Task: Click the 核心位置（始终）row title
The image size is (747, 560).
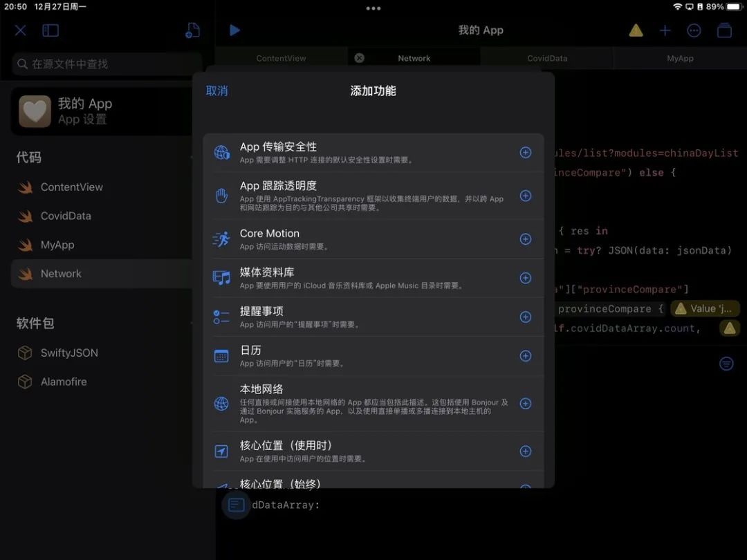Action: (280, 483)
